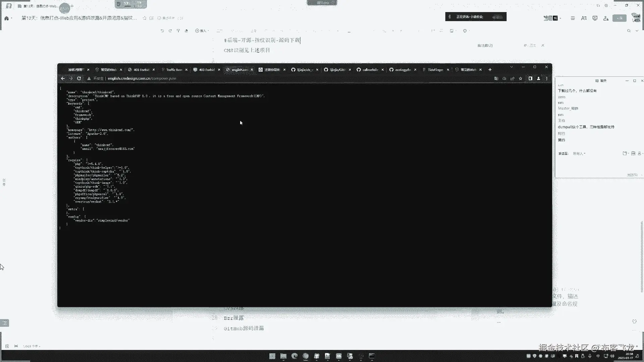Switch to the Traffic Bom browser tab
This screenshot has width=644, height=362.
(x=174, y=70)
